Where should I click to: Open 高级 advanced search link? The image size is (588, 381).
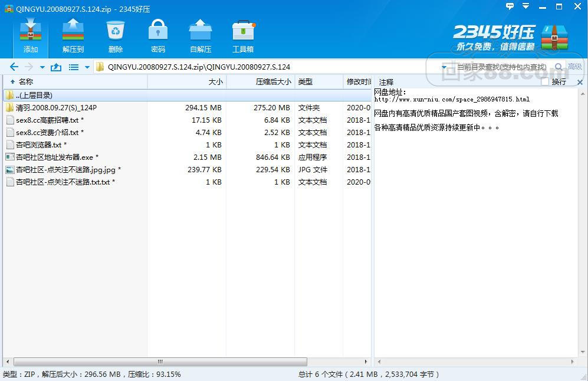(x=574, y=67)
